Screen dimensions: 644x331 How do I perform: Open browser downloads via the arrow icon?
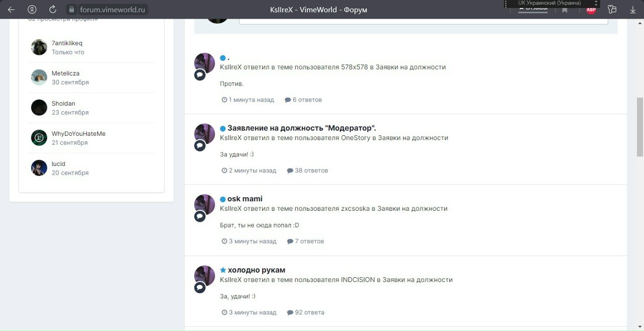pos(633,10)
